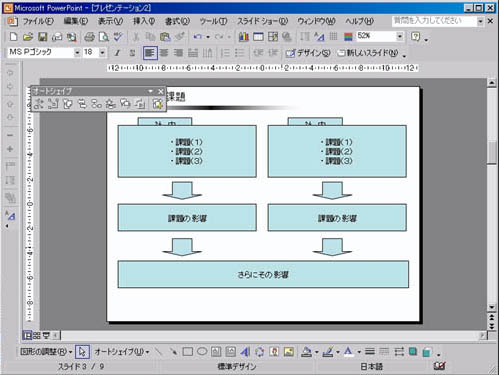Align text left

pyautogui.click(x=150, y=53)
